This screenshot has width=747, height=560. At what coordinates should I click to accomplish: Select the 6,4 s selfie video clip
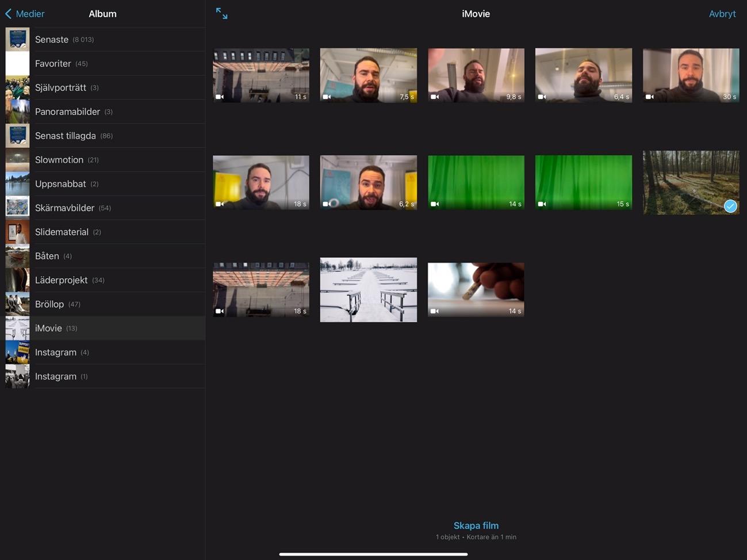(x=584, y=75)
